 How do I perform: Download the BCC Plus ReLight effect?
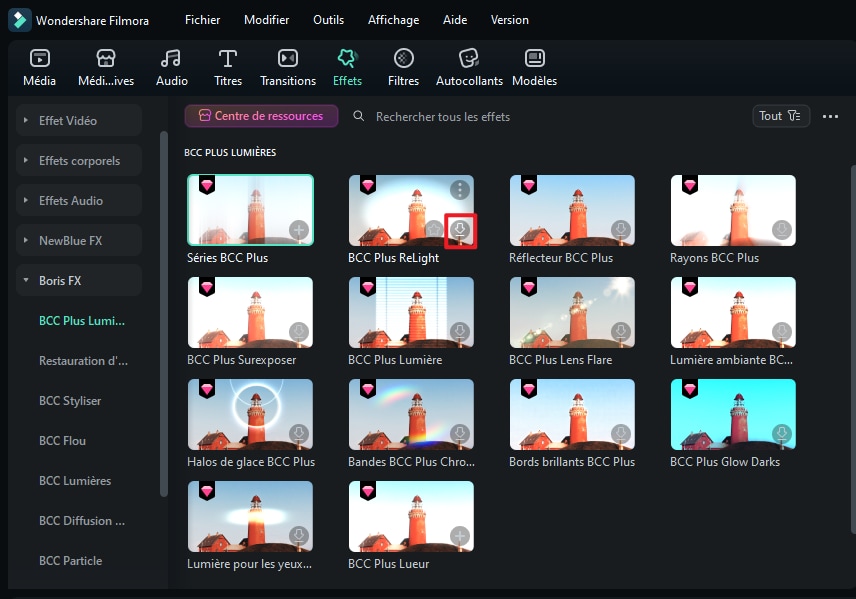460,229
